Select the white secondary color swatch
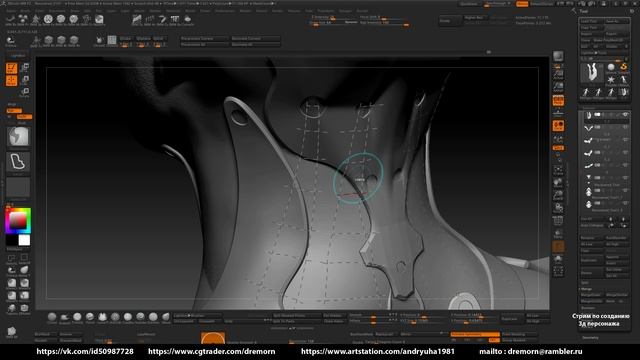The height and width of the screenshot is (360, 640). point(24,240)
